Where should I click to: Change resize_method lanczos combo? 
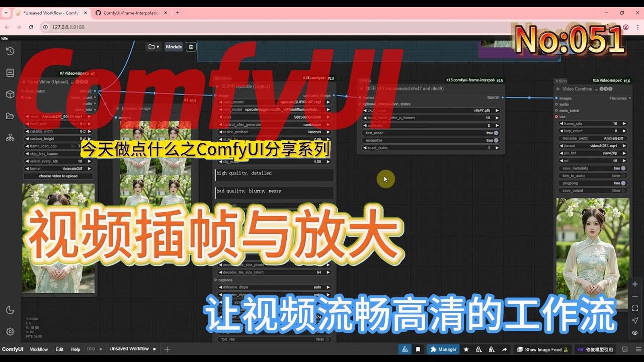(x=274, y=132)
